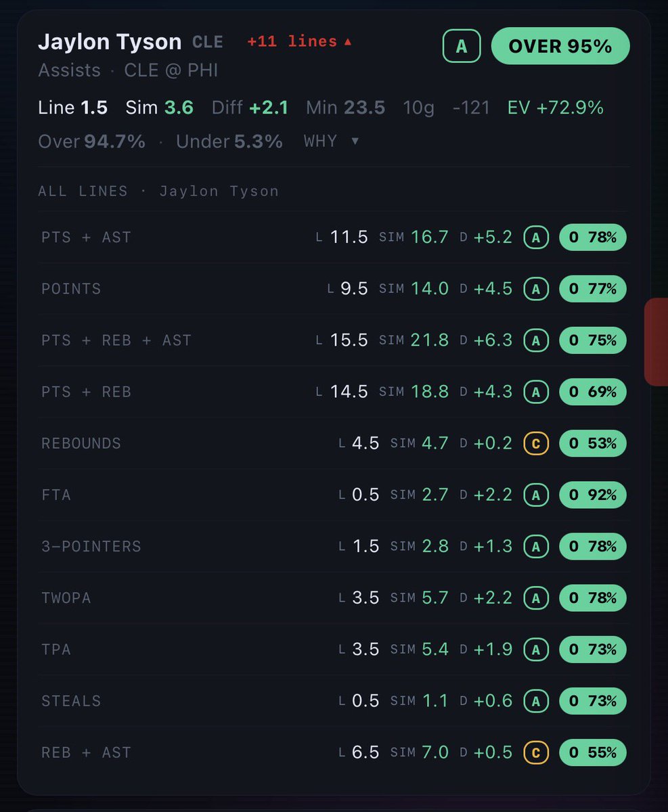Screen dimensions: 668x812
Task: Select the TPA row label
Action: [56, 650]
